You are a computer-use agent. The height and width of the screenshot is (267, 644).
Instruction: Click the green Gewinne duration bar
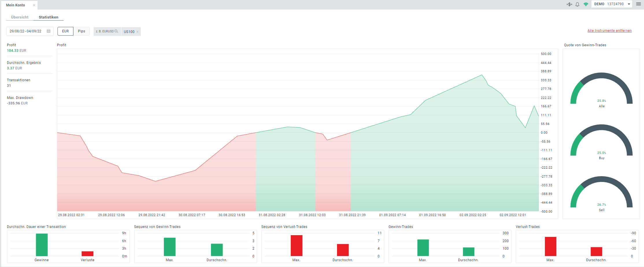42,245
